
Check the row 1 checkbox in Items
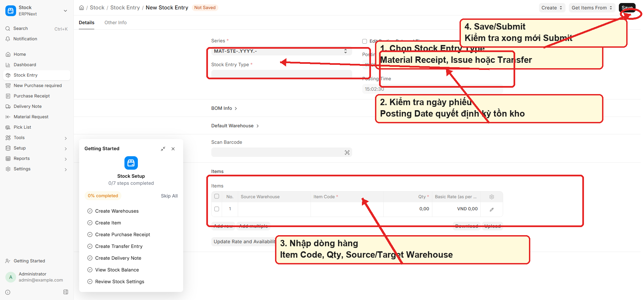click(x=217, y=209)
